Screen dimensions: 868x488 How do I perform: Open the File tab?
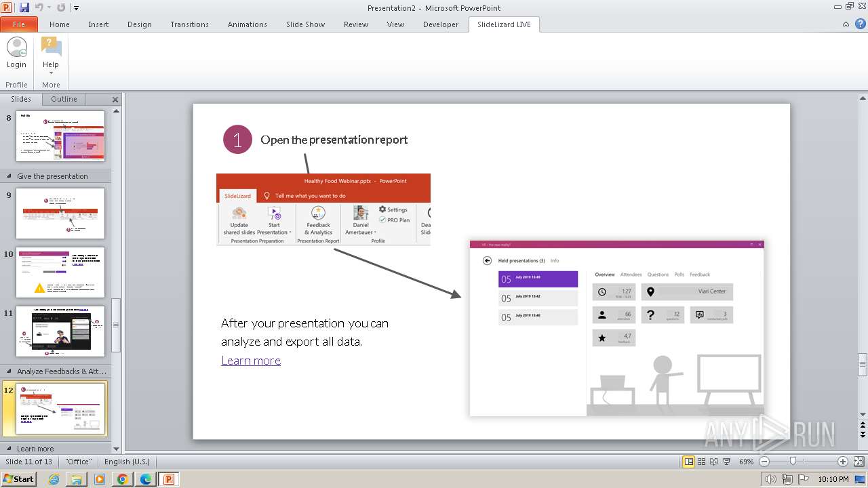pos(19,24)
